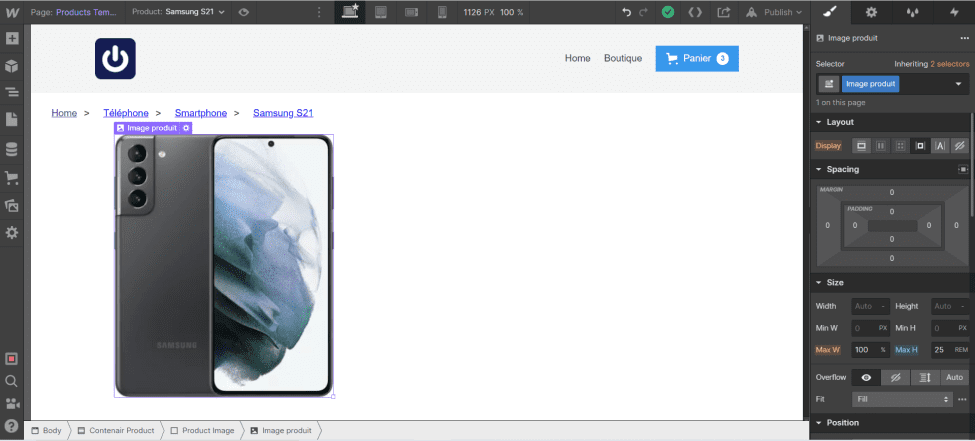
Task: Set display to none
Action: click(959, 146)
